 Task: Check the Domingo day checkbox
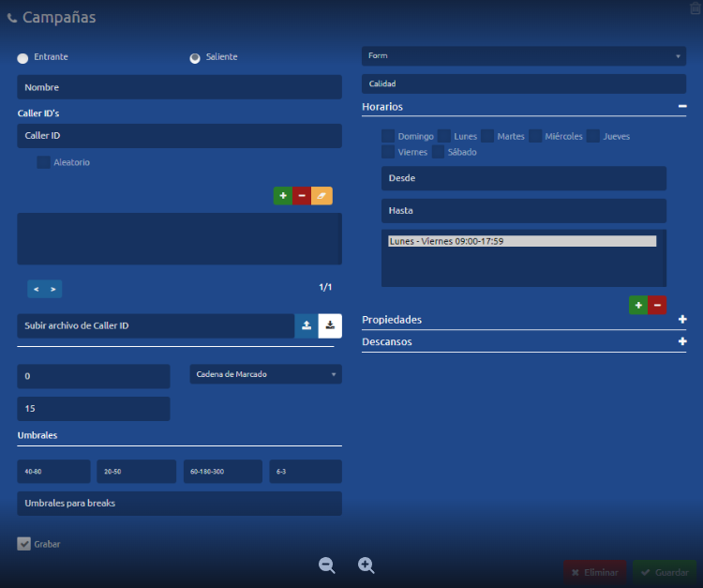(x=388, y=136)
